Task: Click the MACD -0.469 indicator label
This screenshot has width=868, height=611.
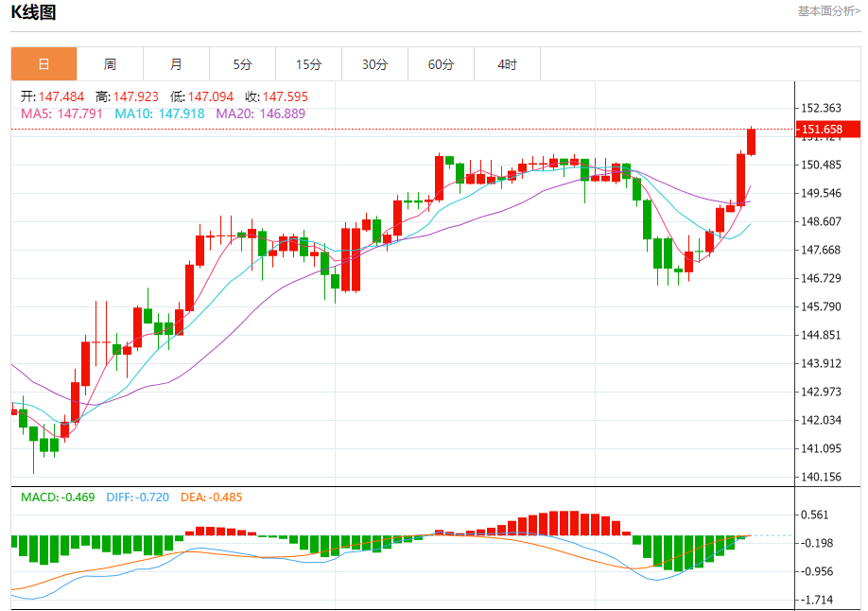Action: click(x=58, y=497)
